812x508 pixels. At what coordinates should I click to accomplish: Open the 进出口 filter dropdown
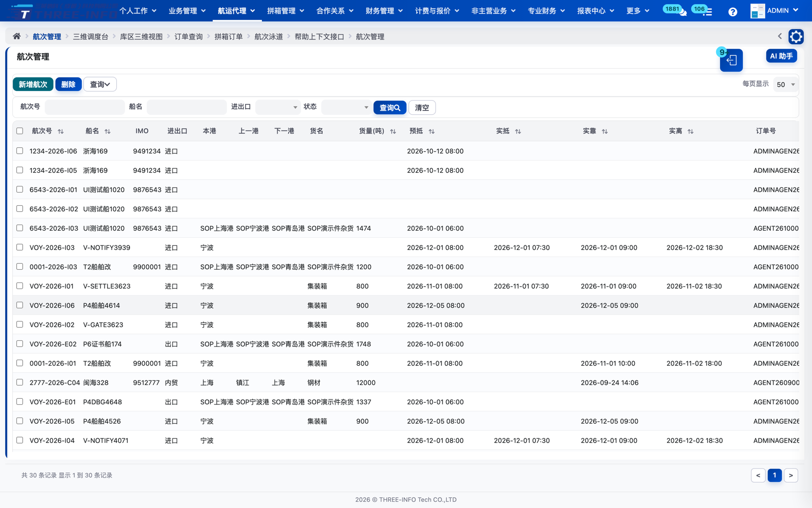278,107
